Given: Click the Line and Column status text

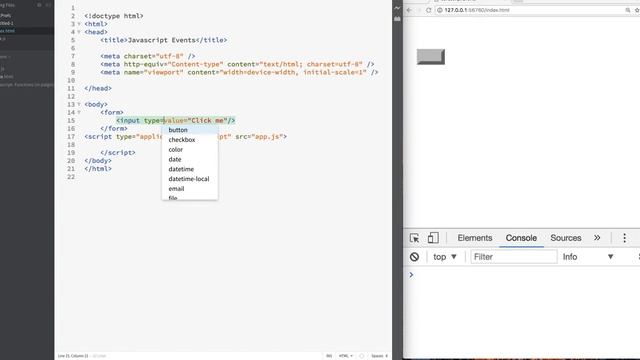Looking at the screenshot, I should coord(73,356).
